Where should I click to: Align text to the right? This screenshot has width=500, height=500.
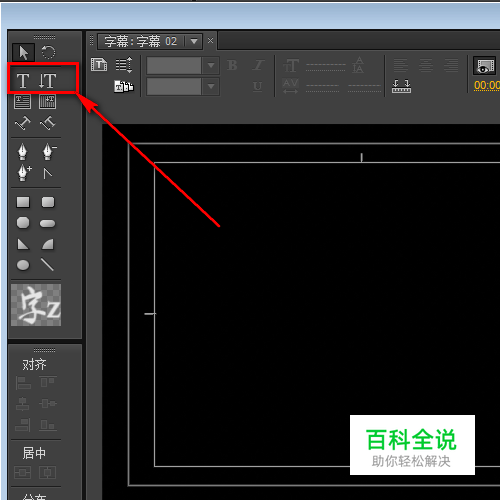click(451, 65)
